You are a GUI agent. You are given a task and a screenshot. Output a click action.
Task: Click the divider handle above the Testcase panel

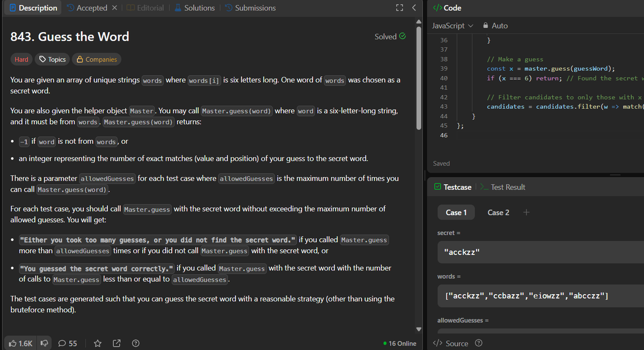[x=615, y=174]
